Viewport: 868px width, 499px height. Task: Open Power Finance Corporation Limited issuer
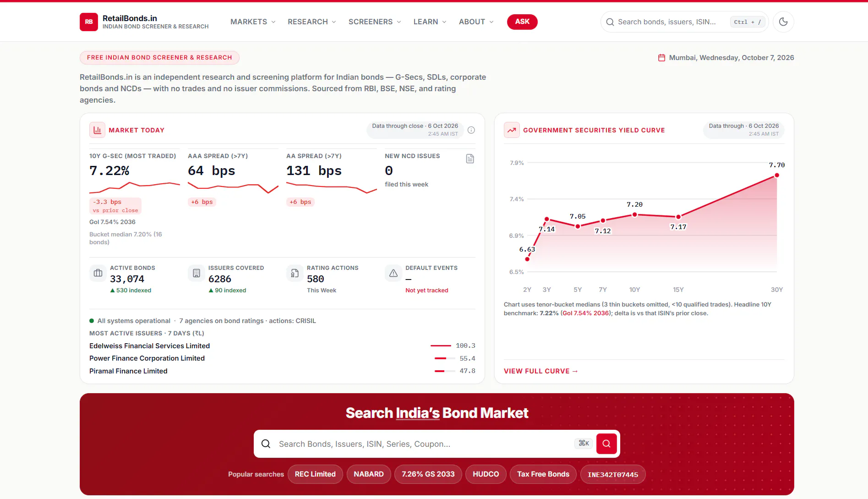pyautogui.click(x=147, y=358)
